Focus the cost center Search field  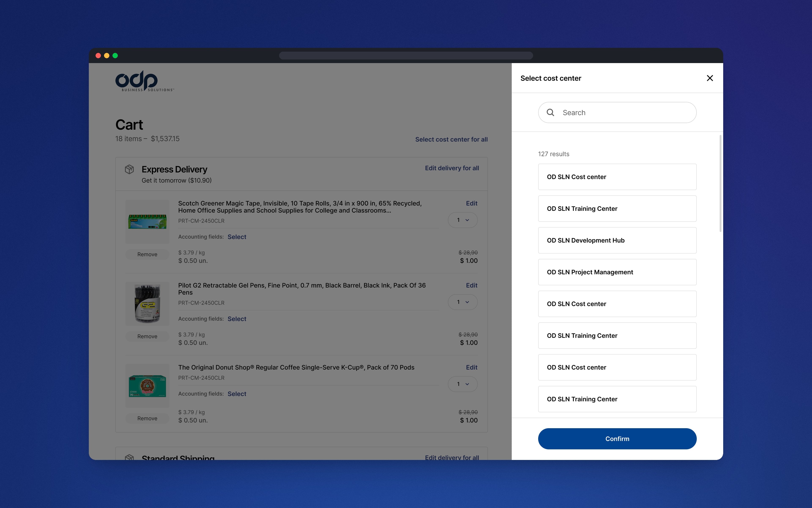[617, 113]
